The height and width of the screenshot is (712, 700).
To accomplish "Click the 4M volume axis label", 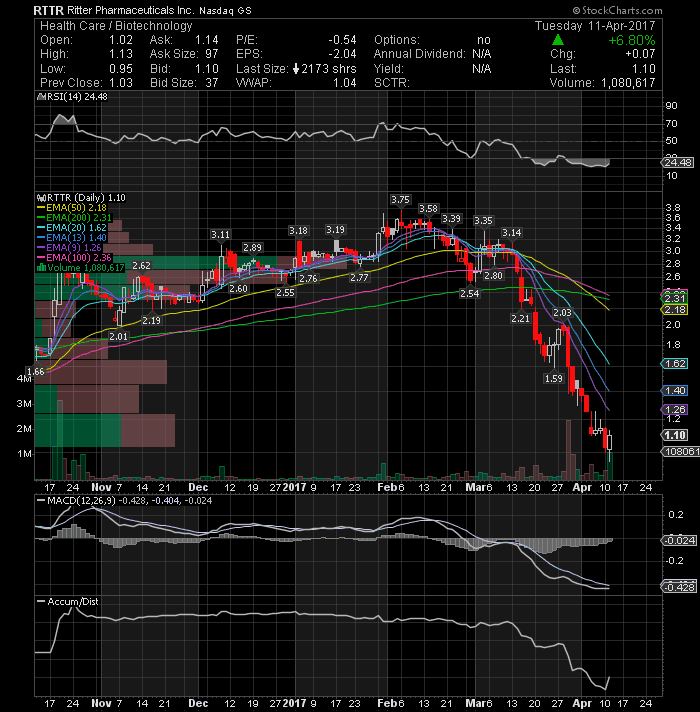I will click(24, 379).
